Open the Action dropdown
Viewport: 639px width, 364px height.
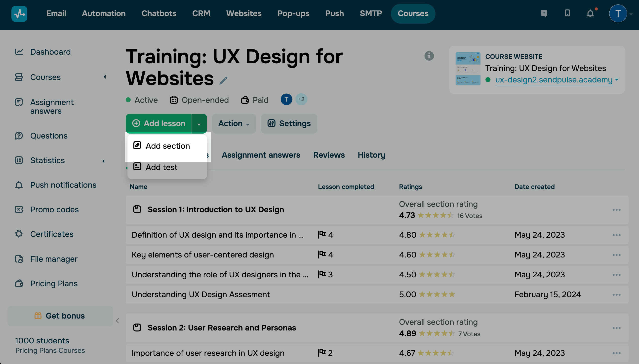tap(234, 123)
